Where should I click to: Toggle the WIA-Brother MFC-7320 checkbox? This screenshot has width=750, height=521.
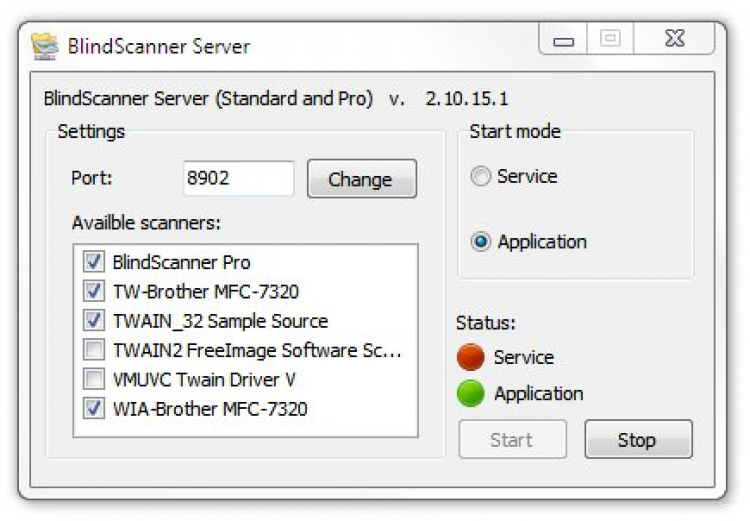coord(94,408)
